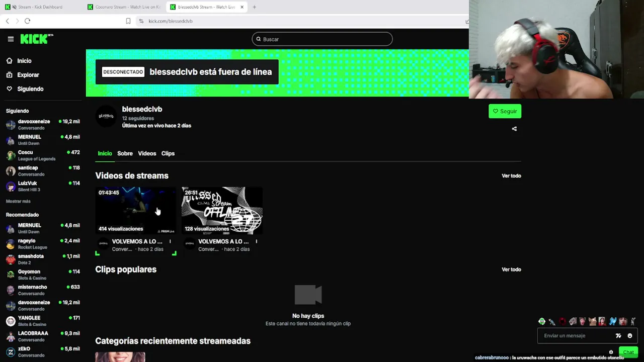Click title of the 414-views video

coord(137,242)
